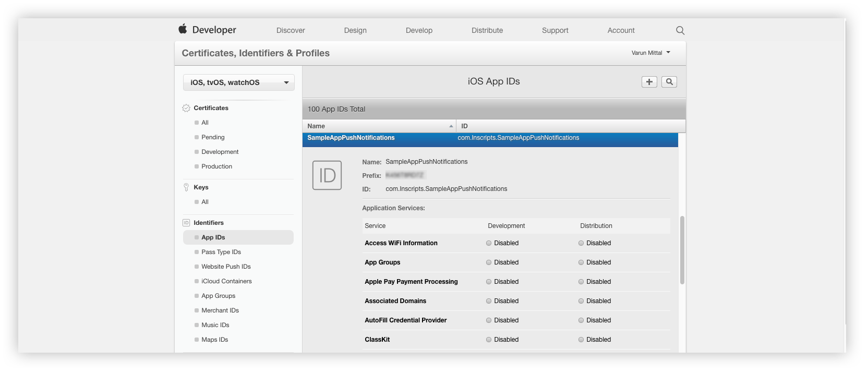Select Development certificates

[x=220, y=152]
